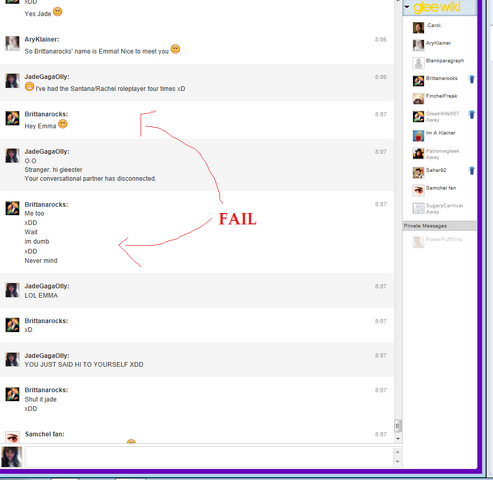493x480 pixels.
Task: Click the input box down arrow
Action: point(397,462)
